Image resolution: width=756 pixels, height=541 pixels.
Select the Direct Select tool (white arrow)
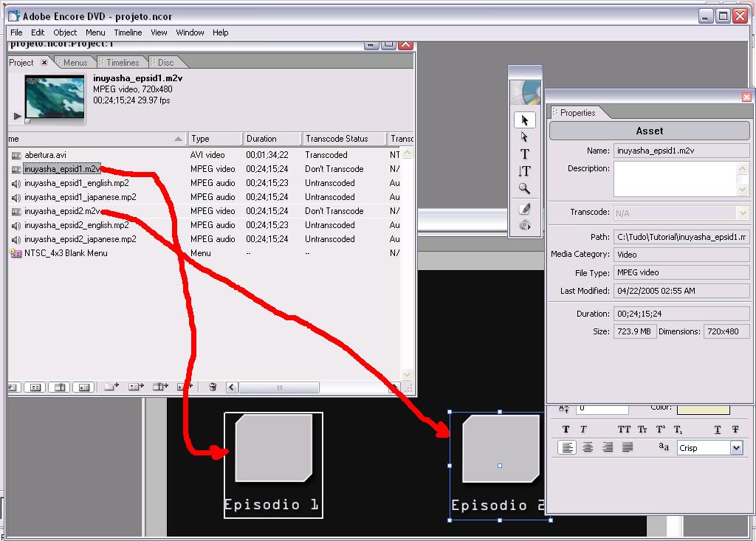click(525, 137)
